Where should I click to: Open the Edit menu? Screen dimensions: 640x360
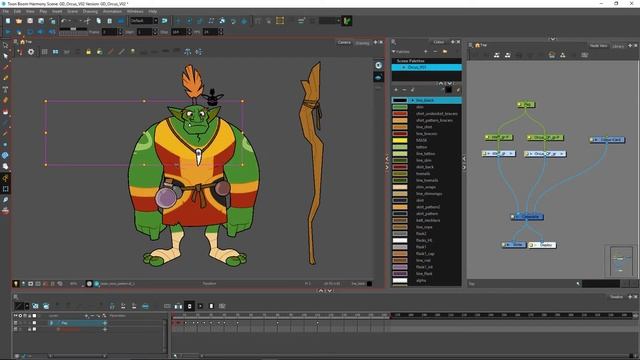(17, 11)
